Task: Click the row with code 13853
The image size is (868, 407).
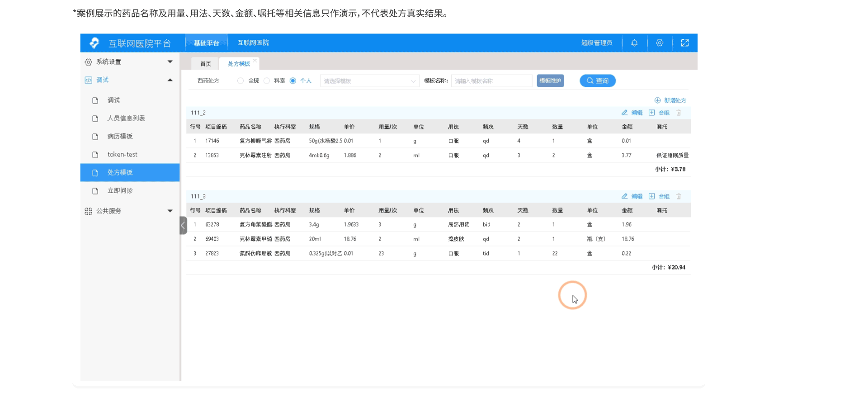Action: tap(439, 156)
